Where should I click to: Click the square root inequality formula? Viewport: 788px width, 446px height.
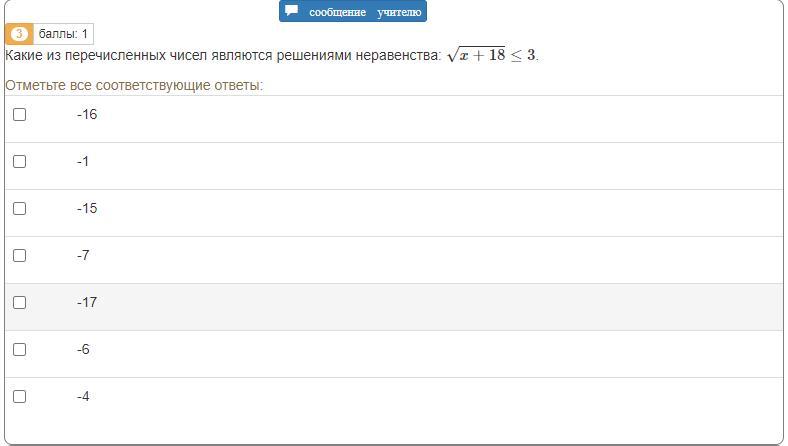click(491, 54)
